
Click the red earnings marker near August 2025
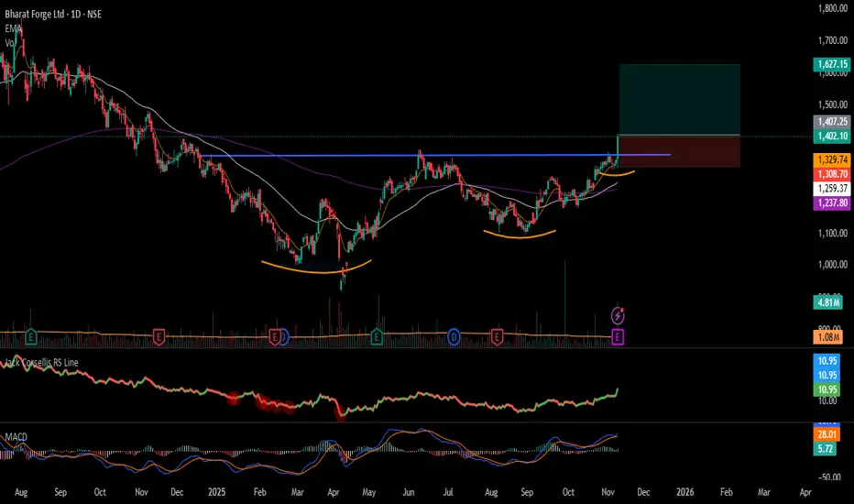coord(497,337)
